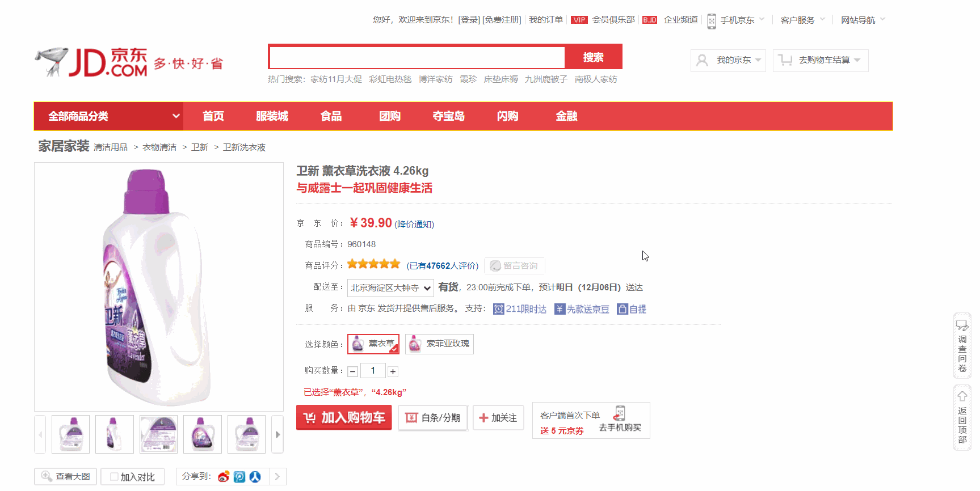Open delivery address dropdown 北京海淀区大钟寺
The height and width of the screenshot is (491, 980).
click(390, 288)
